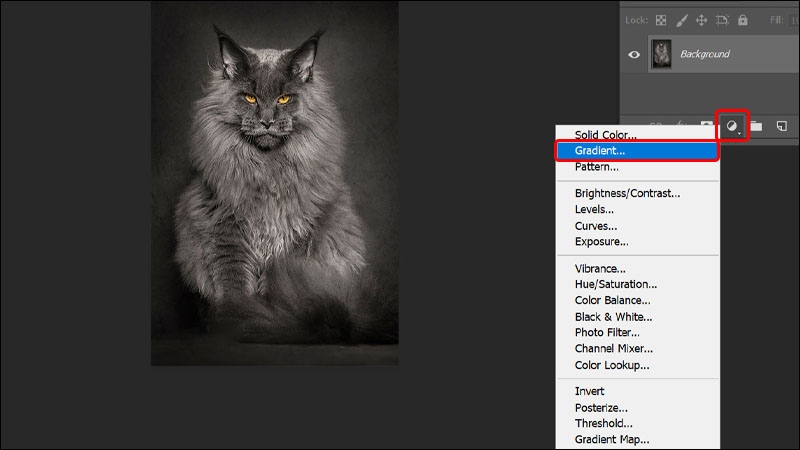Image resolution: width=800 pixels, height=450 pixels.
Task: Open the new fill or adjustment layer icon
Action: pyautogui.click(x=732, y=126)
